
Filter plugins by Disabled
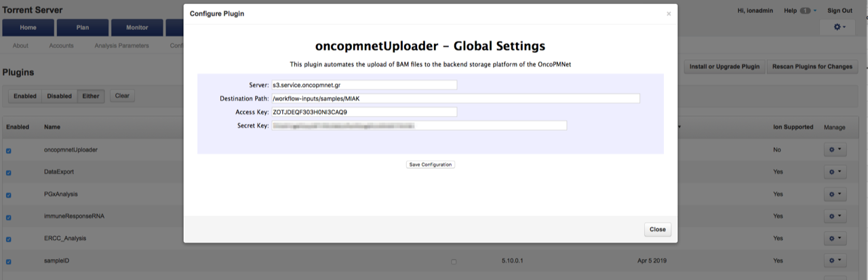coord(60,96)
